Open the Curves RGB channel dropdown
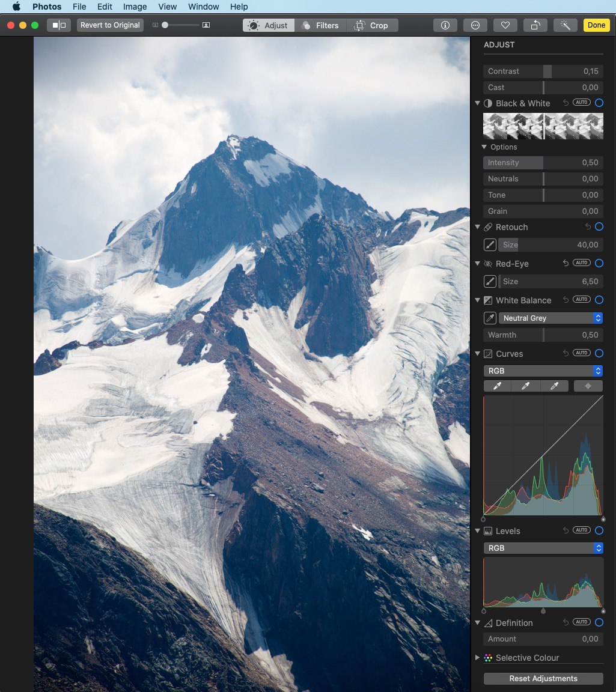Image resolution: width=616 pixels, height=692 pixels. 543,371
